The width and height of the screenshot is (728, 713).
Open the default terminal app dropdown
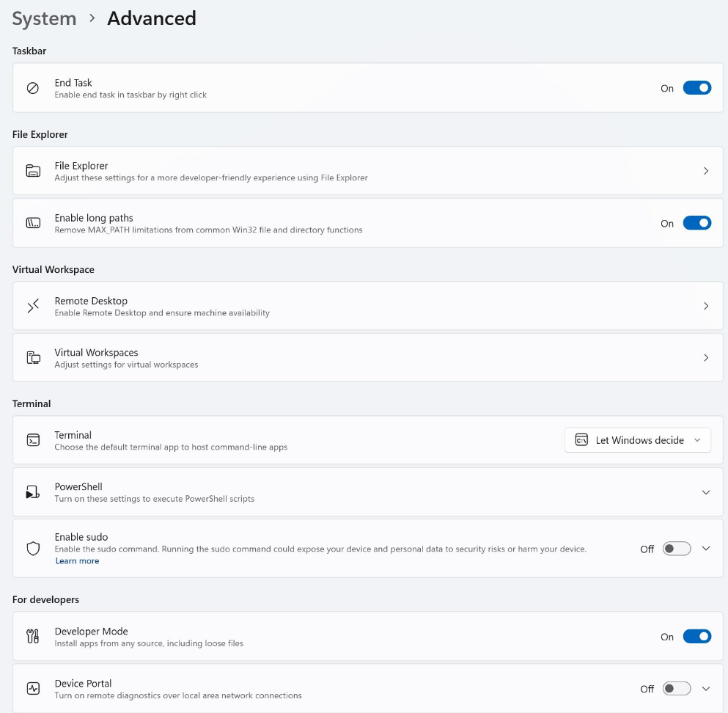(637, 440)
